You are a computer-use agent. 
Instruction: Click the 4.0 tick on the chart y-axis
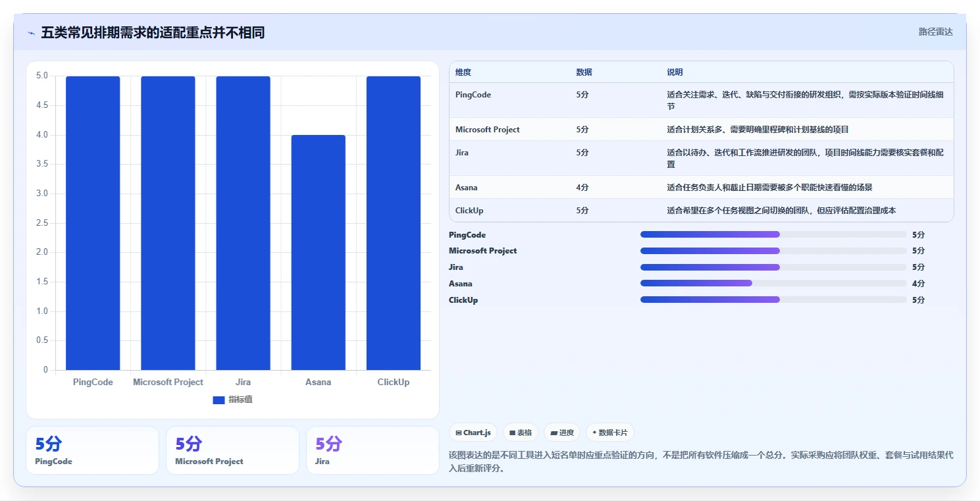click(41, 135)
